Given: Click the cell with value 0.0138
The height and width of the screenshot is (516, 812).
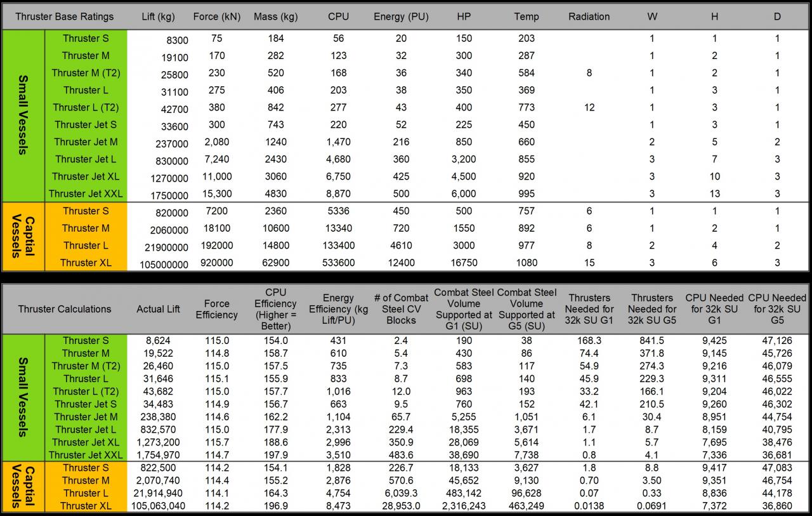Looking at the screenshot, I should coord(589,506).
